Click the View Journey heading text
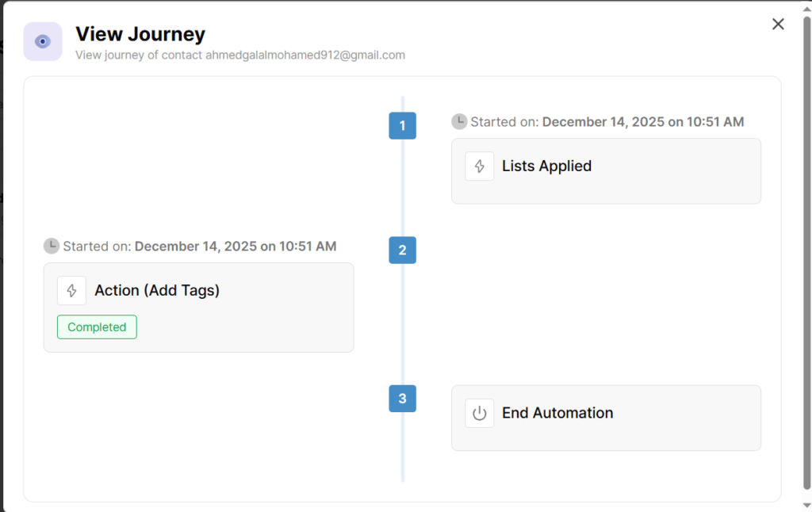812x512 pixels. point(140,34)
